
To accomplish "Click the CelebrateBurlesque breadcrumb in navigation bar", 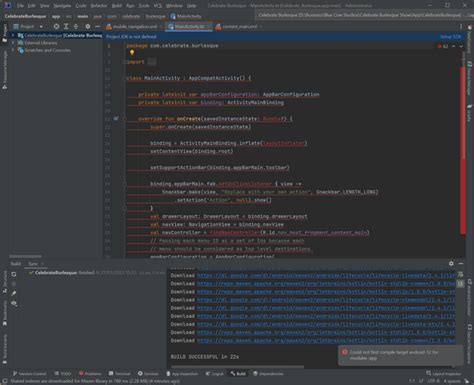I will [25, 16].
